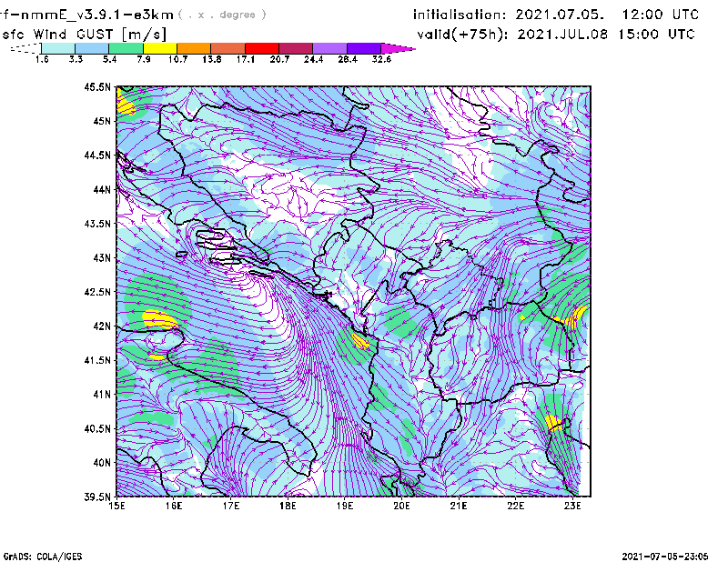This screenshot has height=562, width=728.
Task: Click the light blue 3.3–5.4 legend swatch
Action: (92, 48)
